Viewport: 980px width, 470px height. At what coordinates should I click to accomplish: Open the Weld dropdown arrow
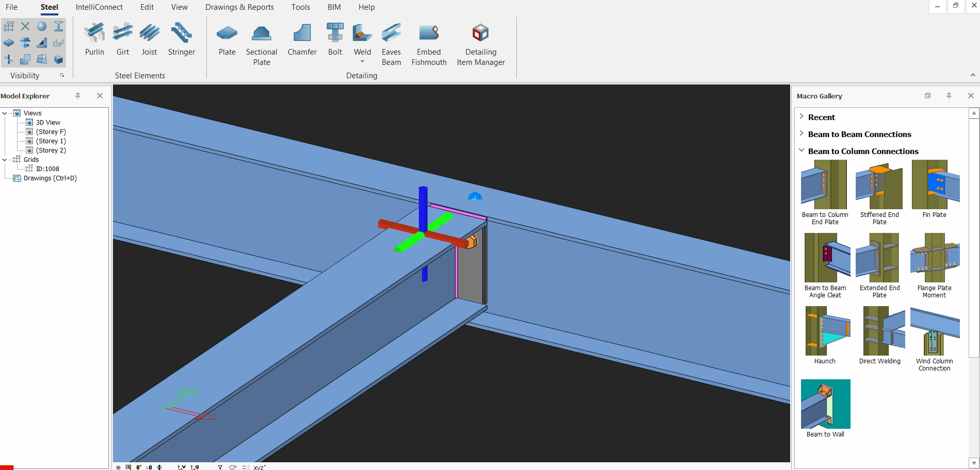(x=362, y=62)
